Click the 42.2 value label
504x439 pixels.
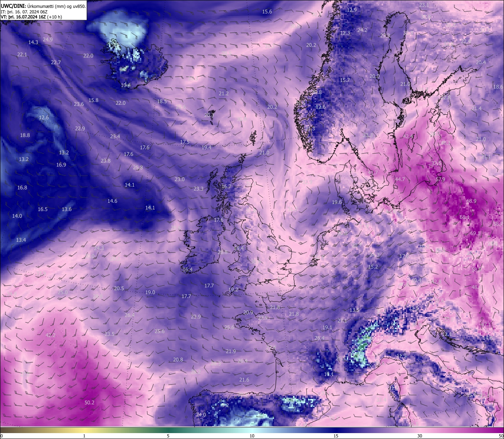click(x=50, y=335)
